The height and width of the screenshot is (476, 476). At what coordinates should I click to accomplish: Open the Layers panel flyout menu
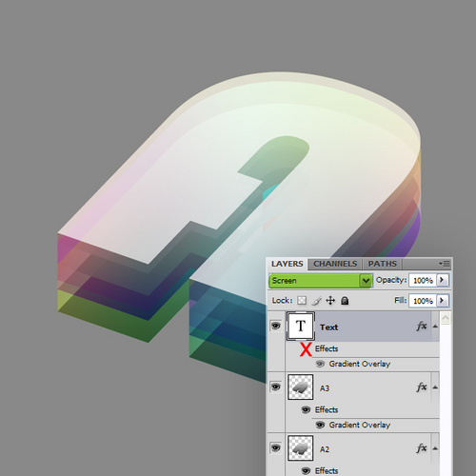pos(445,264)
